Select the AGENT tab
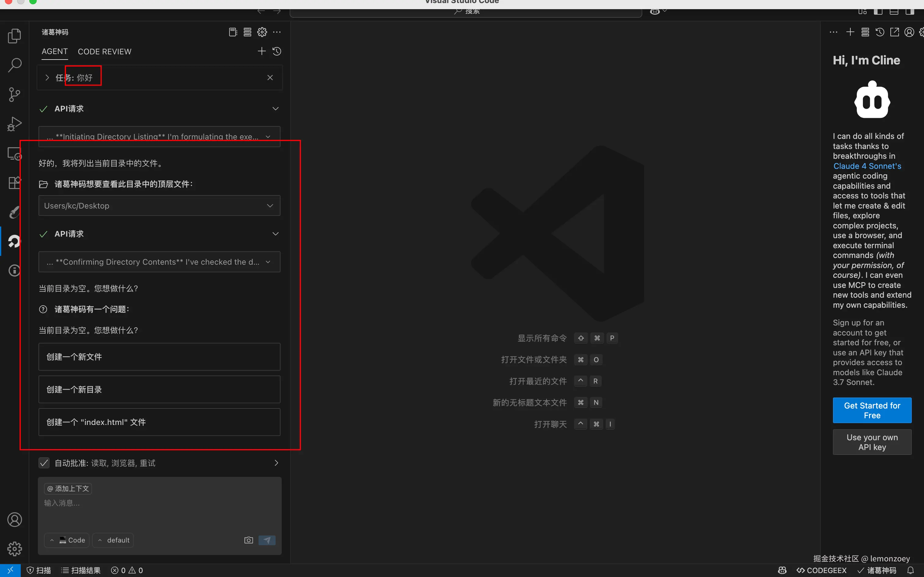Screen dimensions: 924x577 (x=55, y=52)
